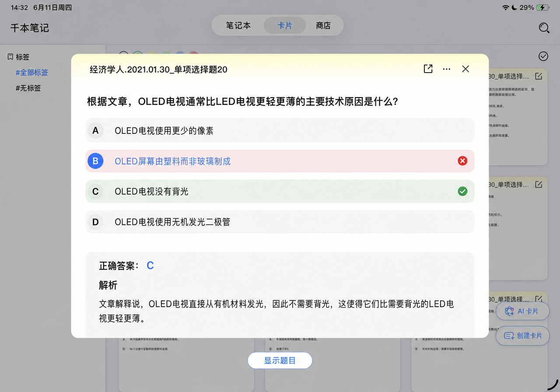The height and width of the screenshot is (392, 560).
Task: Click the 显示题目 button
Action: 280,360
